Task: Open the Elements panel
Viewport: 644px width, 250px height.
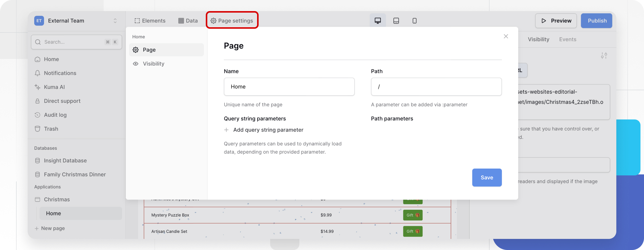Action: (150, 21)
